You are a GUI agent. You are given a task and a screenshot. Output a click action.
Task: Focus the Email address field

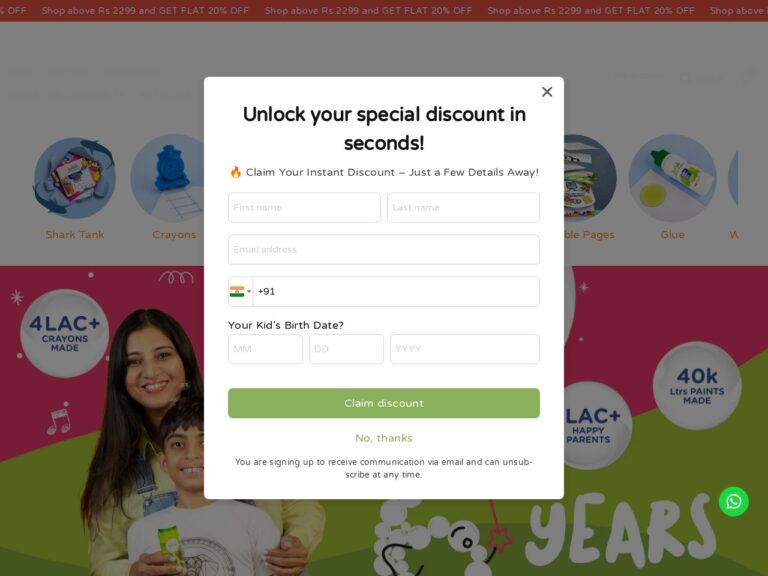point(384,249)
